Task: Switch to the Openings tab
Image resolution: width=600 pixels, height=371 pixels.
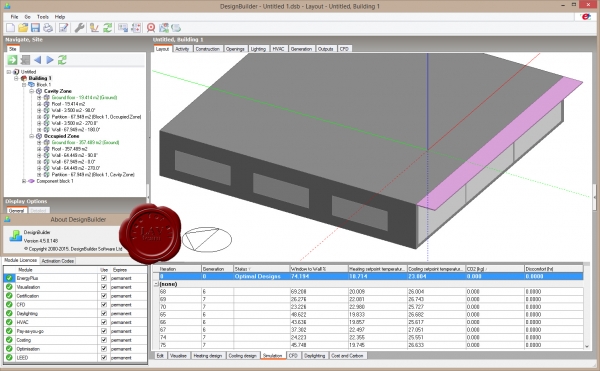Action: pyautogui.click(x=235, y=49)
